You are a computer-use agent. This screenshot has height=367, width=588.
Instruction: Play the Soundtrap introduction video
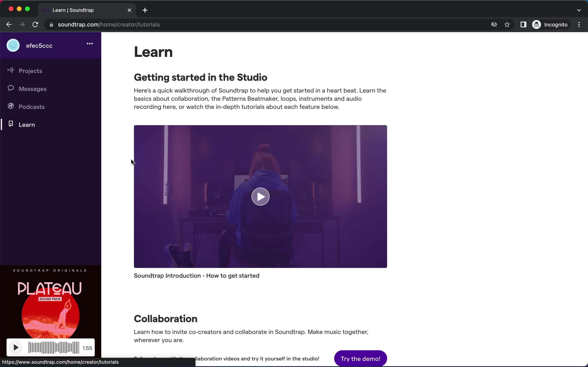[x=260, y=196]
